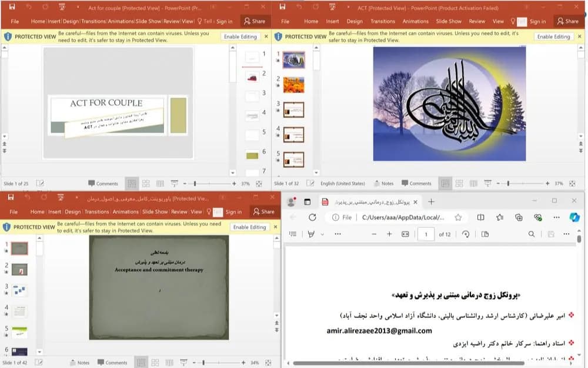Viewport: 588px width, 368px height.
Task: Toggle Comments pane in the ACT window
Action: tap(416, 184)
